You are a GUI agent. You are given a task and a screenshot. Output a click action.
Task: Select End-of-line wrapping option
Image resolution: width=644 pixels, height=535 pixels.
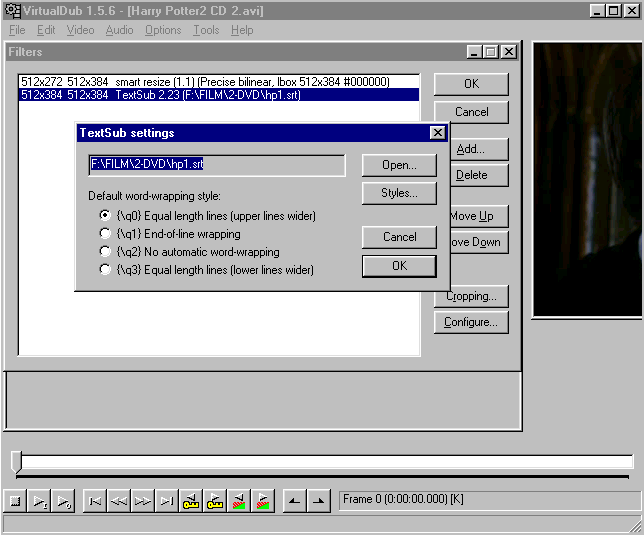click(105, 234)
